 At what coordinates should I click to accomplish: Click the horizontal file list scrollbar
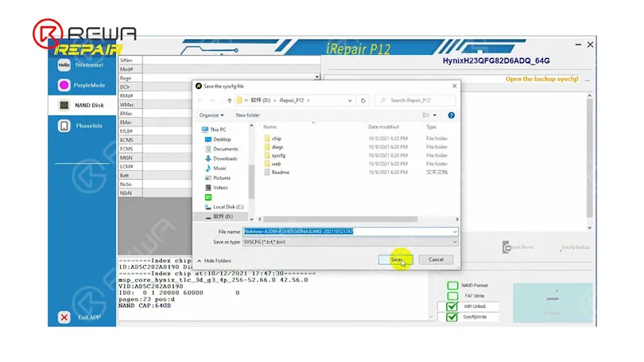(340, 220)
